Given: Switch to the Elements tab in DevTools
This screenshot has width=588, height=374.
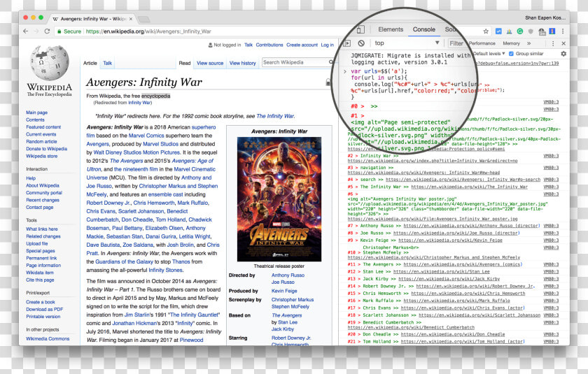Looking at the screenshot, I should (x=391, y=29).
